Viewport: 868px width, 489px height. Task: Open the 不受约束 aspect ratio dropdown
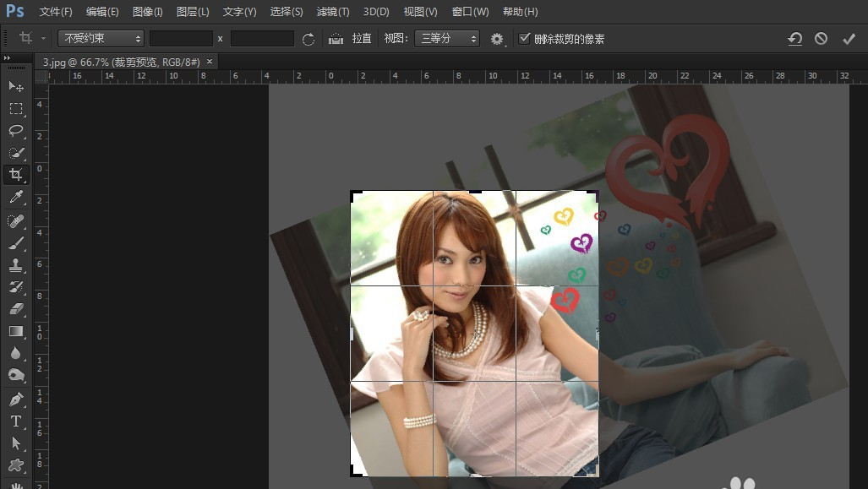[x=101, y=38]
